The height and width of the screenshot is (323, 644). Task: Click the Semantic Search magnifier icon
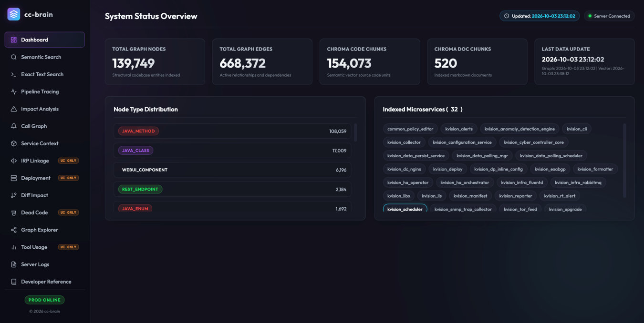pyautogui.click(x=14, y=57)
